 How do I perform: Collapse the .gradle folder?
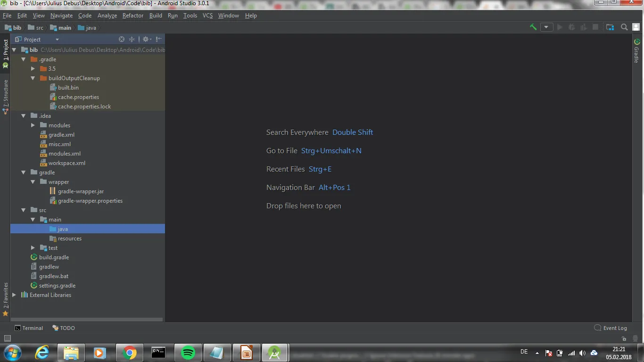24,59
